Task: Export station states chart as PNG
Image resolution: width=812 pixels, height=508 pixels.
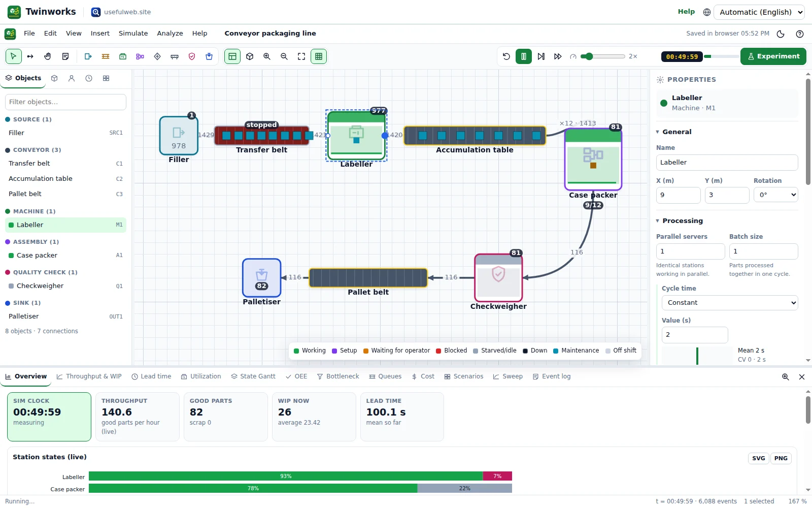Action: point(781,458)
